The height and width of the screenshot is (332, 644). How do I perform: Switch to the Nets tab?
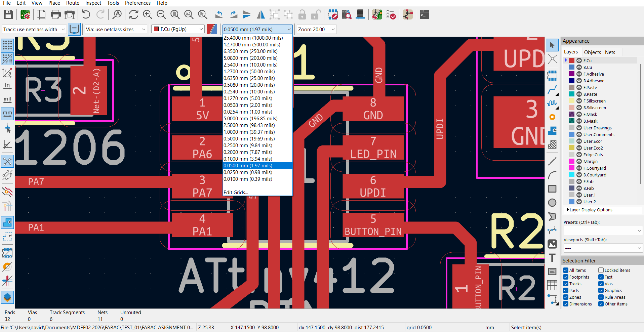[x=610, y=52]
